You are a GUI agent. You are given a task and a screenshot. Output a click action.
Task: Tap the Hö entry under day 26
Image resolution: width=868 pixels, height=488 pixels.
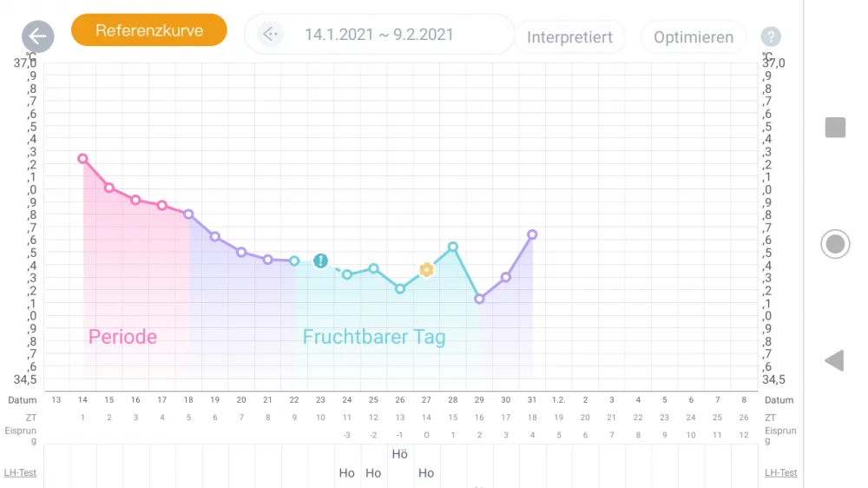click(x=399, y=454)
